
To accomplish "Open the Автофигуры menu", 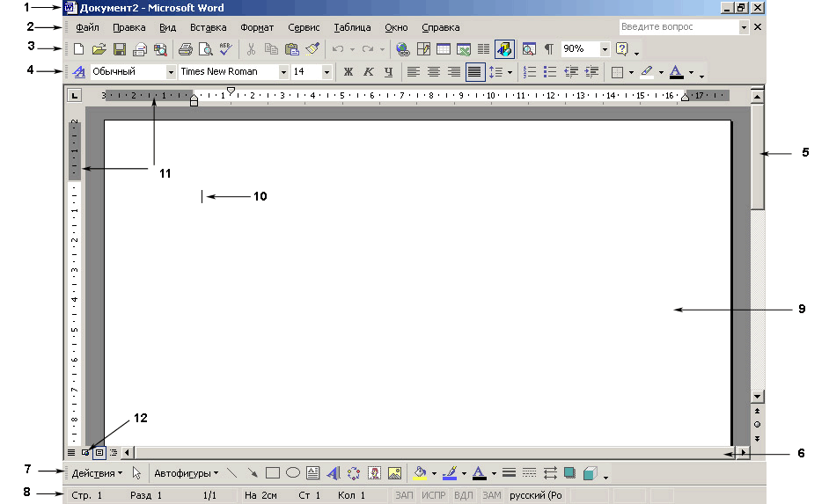I will (186, 473).
